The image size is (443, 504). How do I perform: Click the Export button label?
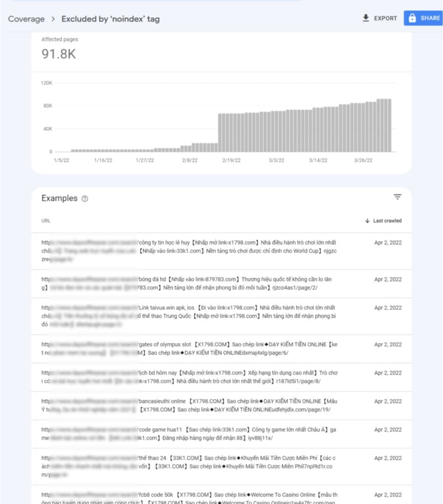(x=386, y=18)
